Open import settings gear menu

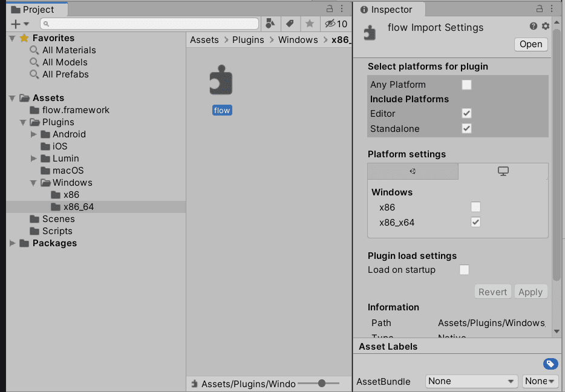pyautogui.click(x=546, y=26)
